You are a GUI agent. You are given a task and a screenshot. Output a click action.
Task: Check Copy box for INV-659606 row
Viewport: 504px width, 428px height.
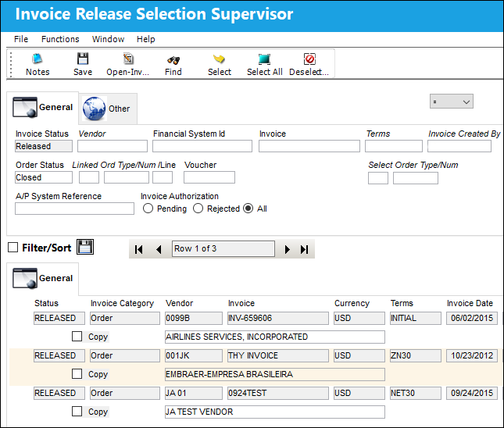click(x=77, y=337)
